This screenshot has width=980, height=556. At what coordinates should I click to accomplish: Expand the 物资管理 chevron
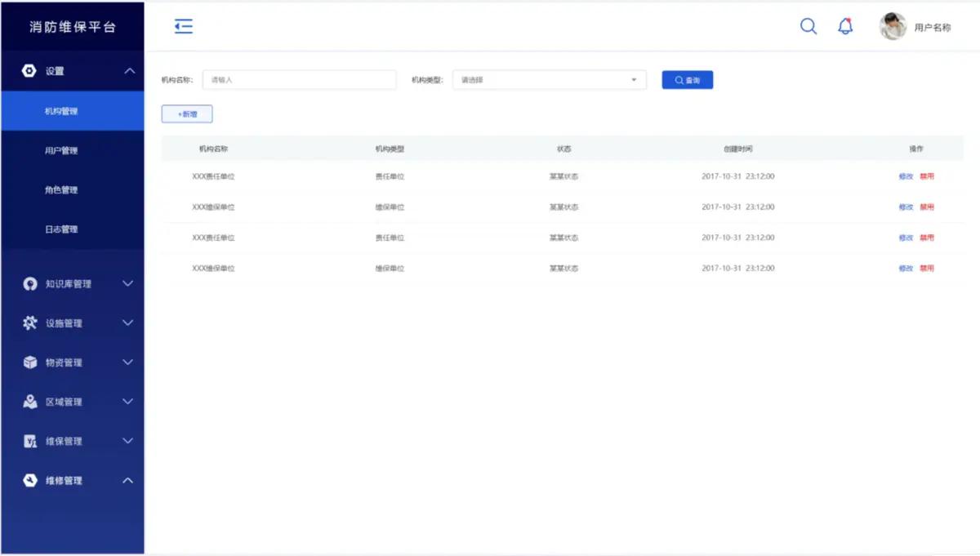(x=127, y=363)
